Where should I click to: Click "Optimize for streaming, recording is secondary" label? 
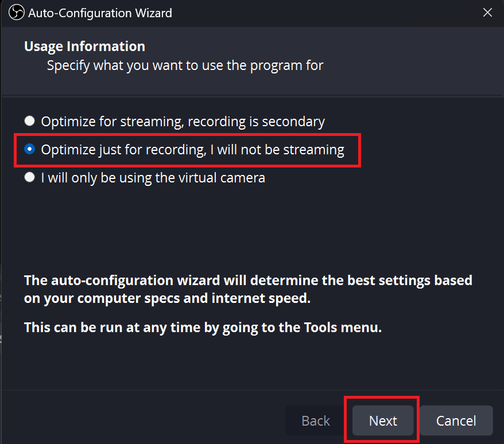tap(183, 122)
